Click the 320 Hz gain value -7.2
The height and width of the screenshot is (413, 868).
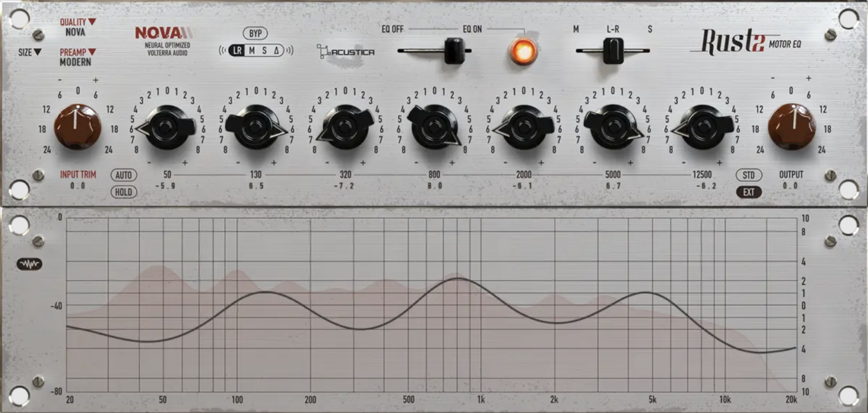click(x=344, y=186)
